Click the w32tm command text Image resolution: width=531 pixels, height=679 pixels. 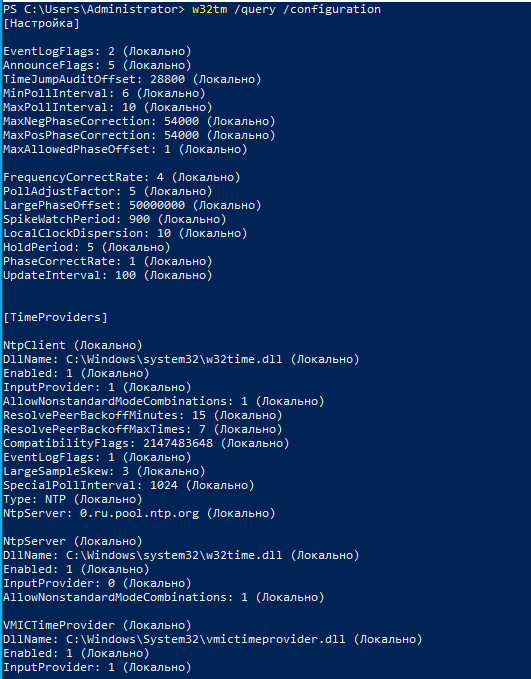(x=210, y=10)
